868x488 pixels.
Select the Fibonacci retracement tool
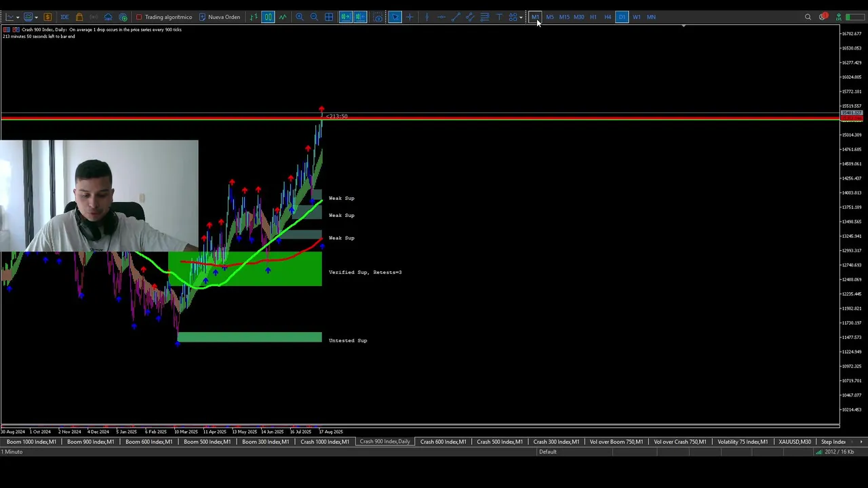(x=485, y=17)
